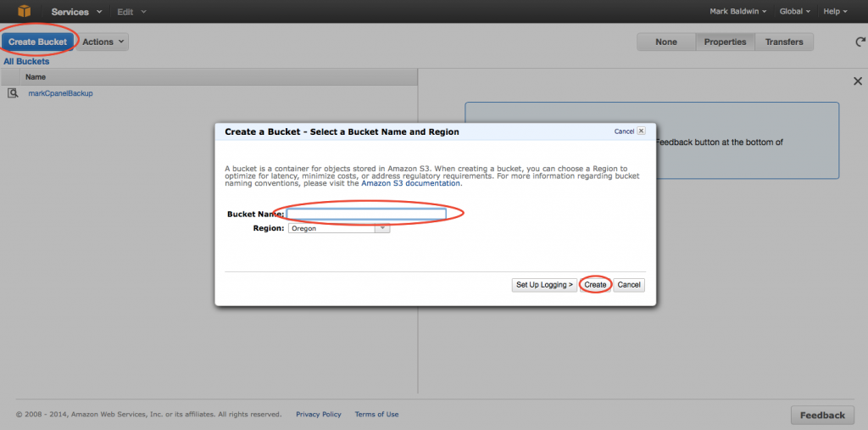Screen dimensions: 868x430
Task: Click the Cancel button beside Create
Action: point(629,285)
